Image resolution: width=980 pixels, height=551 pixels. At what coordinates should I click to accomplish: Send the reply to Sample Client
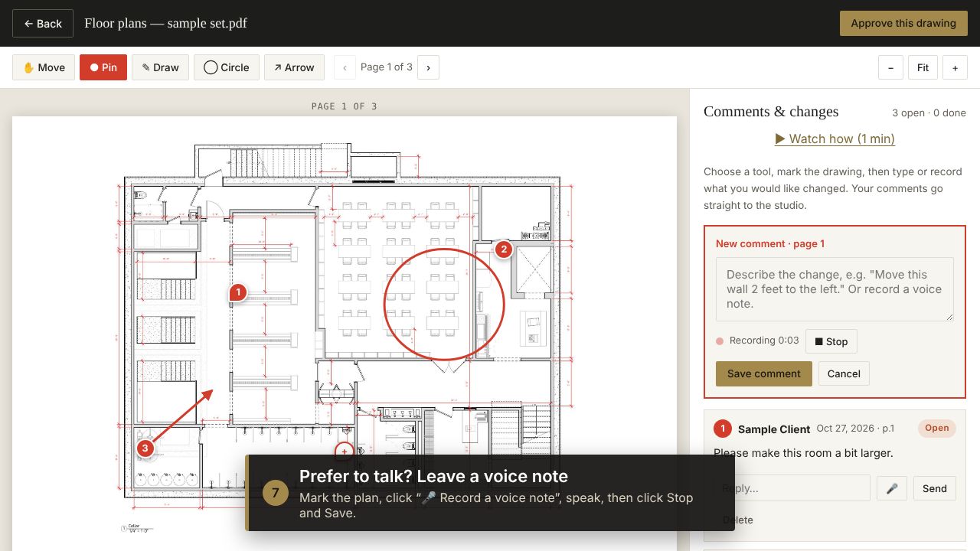click(934, 488)
